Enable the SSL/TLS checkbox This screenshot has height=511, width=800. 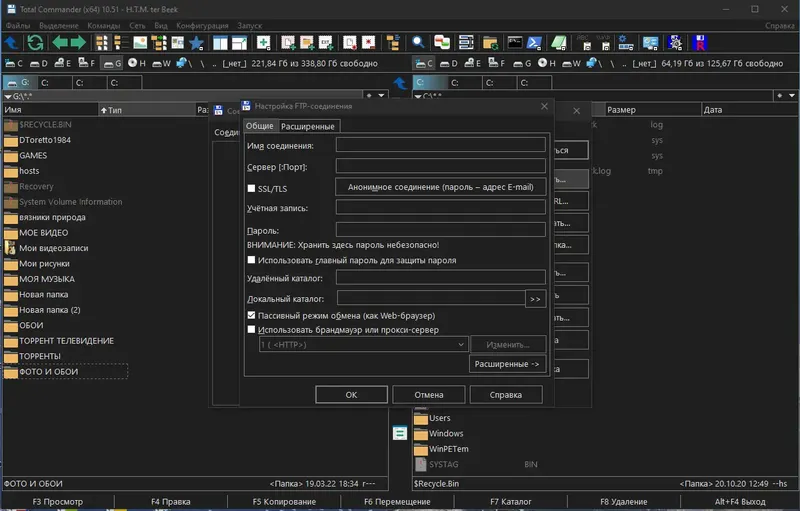[251, 188]
